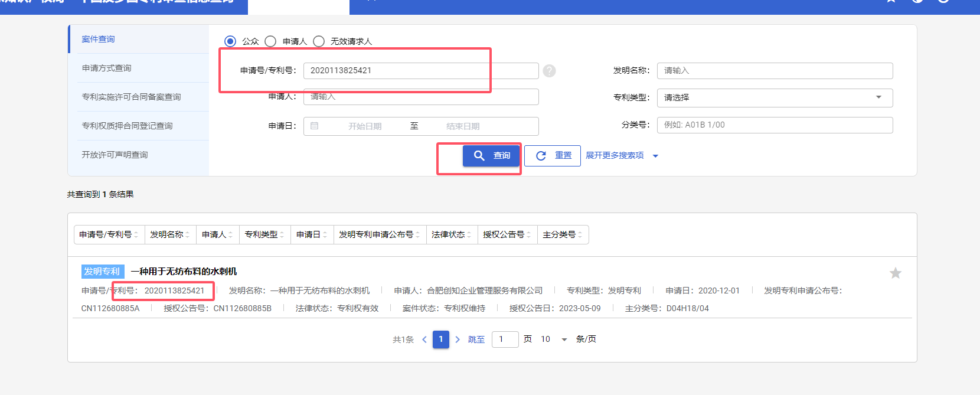Select the 申请人 radio button
The image size is (980, 395).
point(270,41)
